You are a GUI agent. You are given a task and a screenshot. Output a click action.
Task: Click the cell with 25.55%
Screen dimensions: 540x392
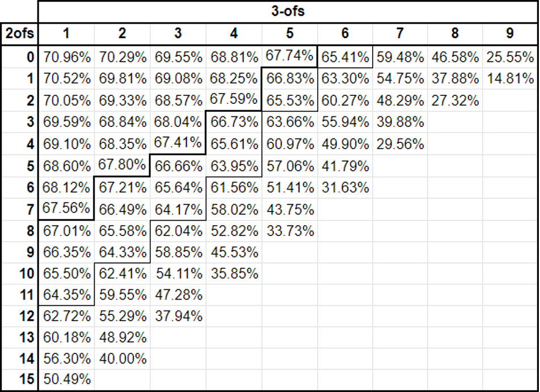tap(510, 57)
